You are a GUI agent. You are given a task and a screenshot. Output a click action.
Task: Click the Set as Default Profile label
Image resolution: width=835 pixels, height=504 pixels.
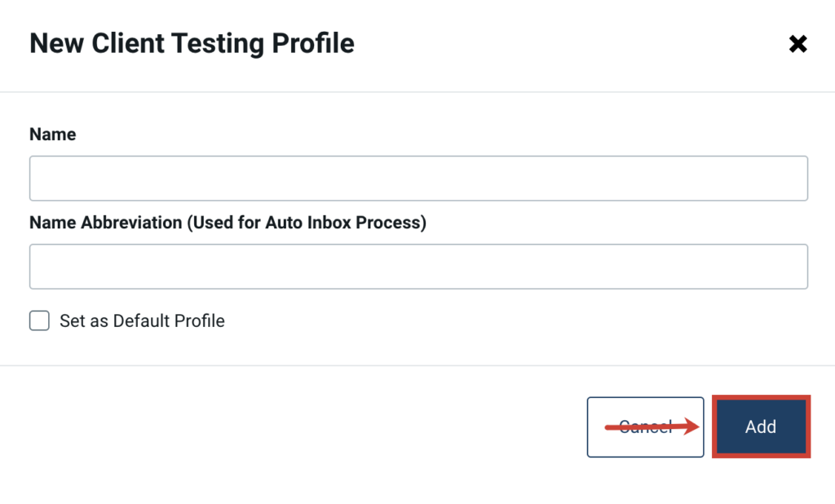142,321
